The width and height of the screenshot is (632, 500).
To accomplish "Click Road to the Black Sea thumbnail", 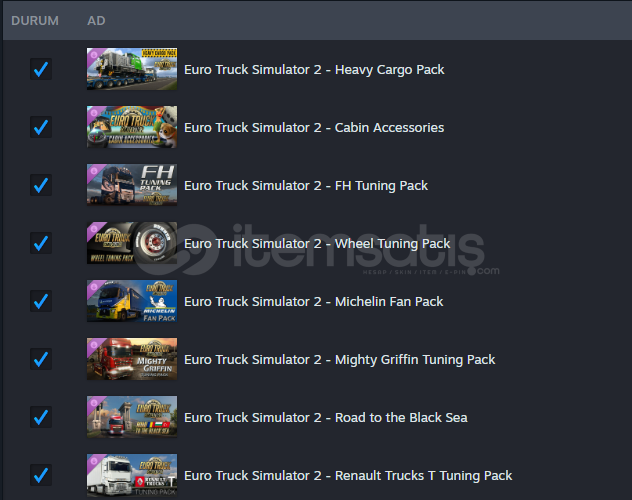I will click(x=132, y=417).
